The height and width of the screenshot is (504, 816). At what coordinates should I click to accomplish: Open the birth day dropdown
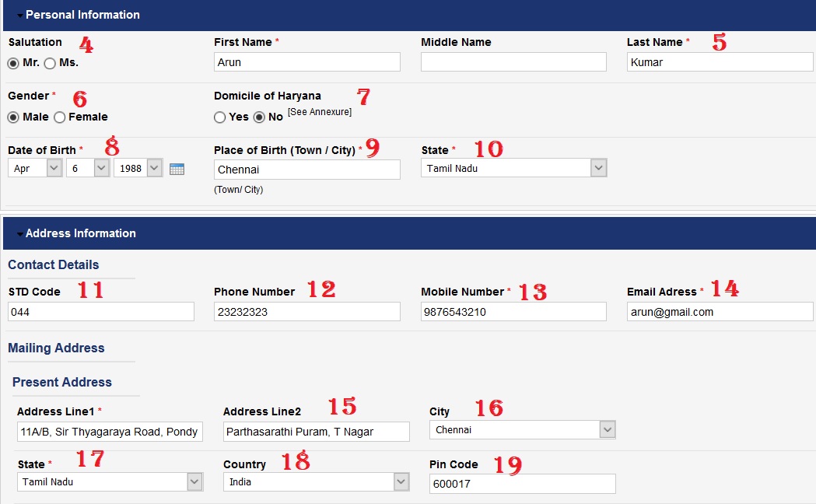87,168
